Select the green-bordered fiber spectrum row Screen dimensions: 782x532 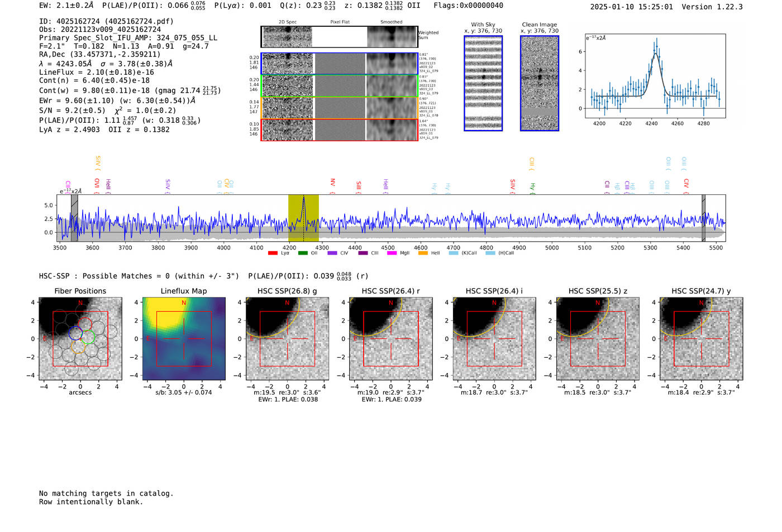(339, 85)
